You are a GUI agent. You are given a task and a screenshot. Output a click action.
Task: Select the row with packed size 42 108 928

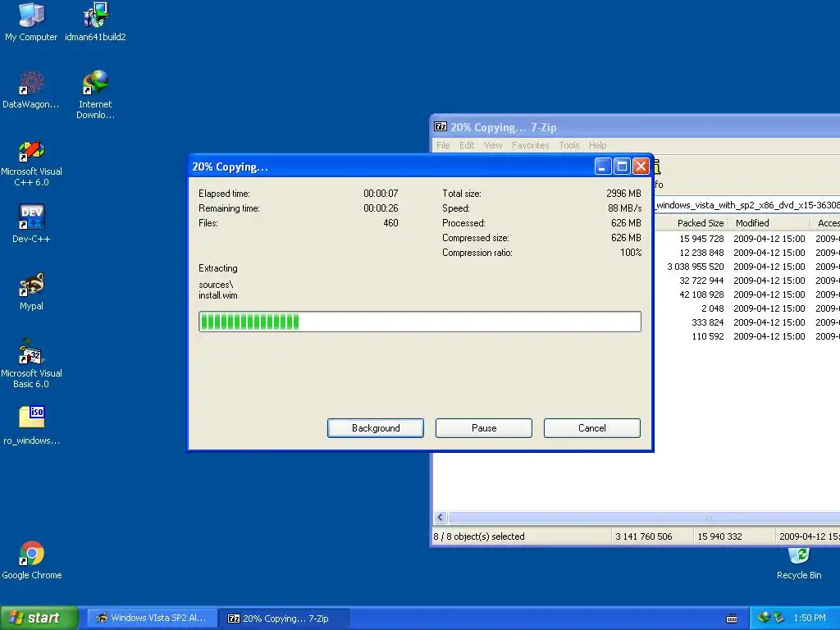(746, 294)
